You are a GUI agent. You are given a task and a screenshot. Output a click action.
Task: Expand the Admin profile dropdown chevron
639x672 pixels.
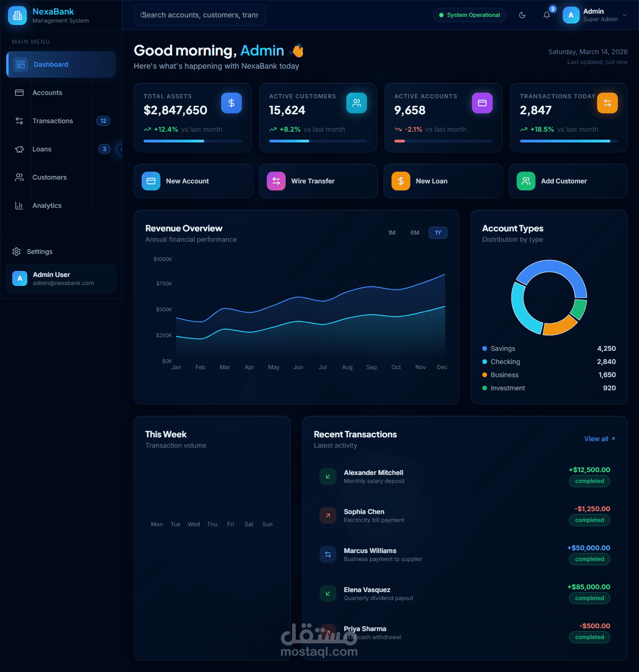click(x=624, y=15)
